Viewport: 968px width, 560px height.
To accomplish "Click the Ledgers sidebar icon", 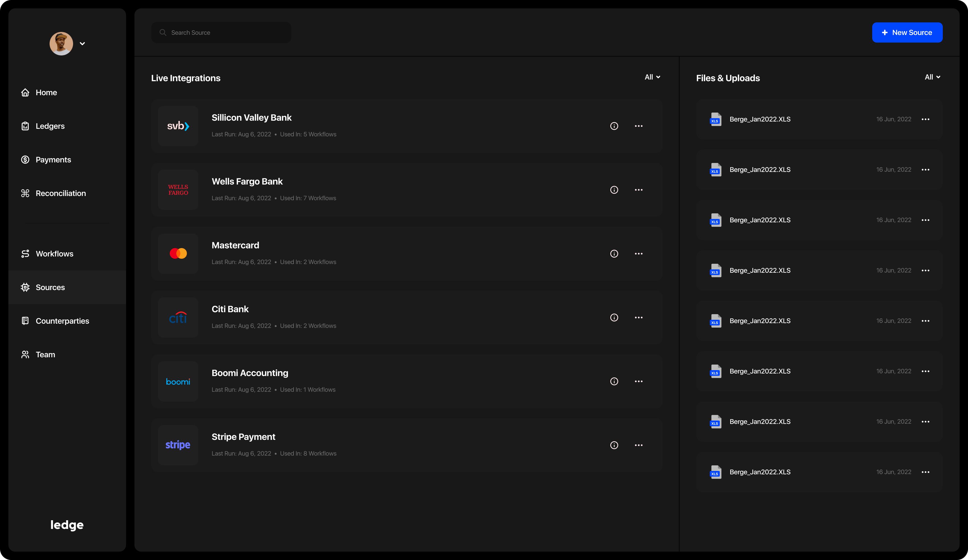I will pyautogui.click(x=25, y=126).
